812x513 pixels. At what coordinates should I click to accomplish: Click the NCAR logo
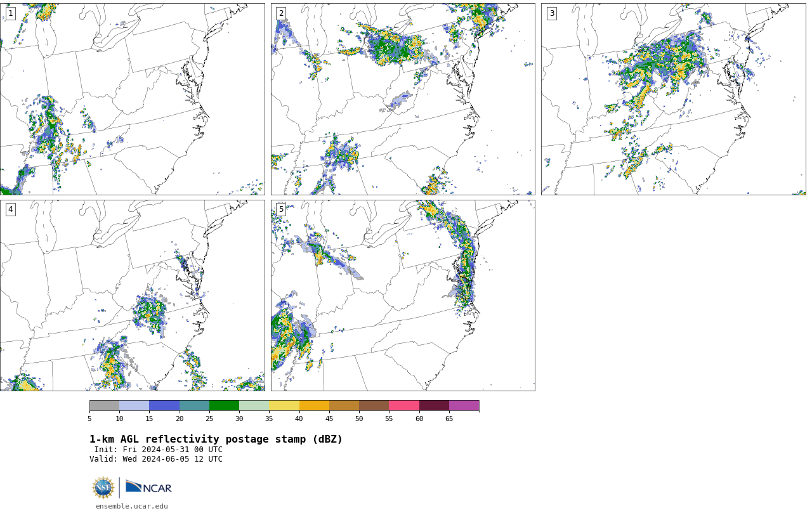[x=148, y=487]
